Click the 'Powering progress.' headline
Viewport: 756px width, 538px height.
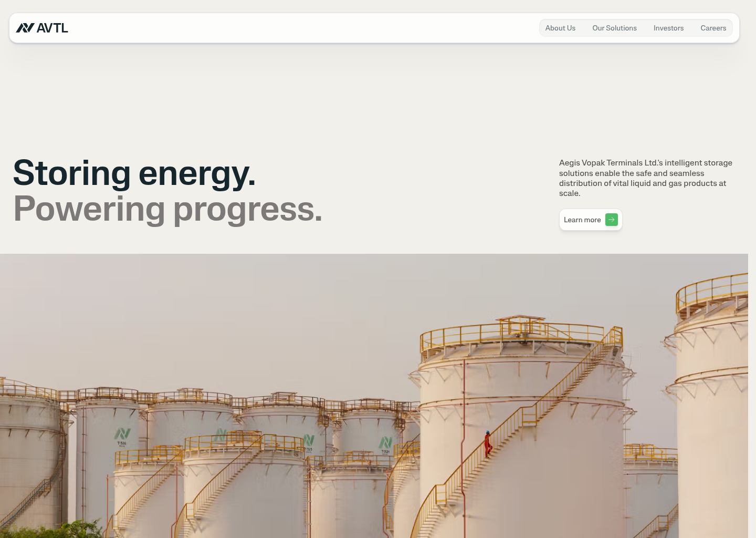point(168,209)
